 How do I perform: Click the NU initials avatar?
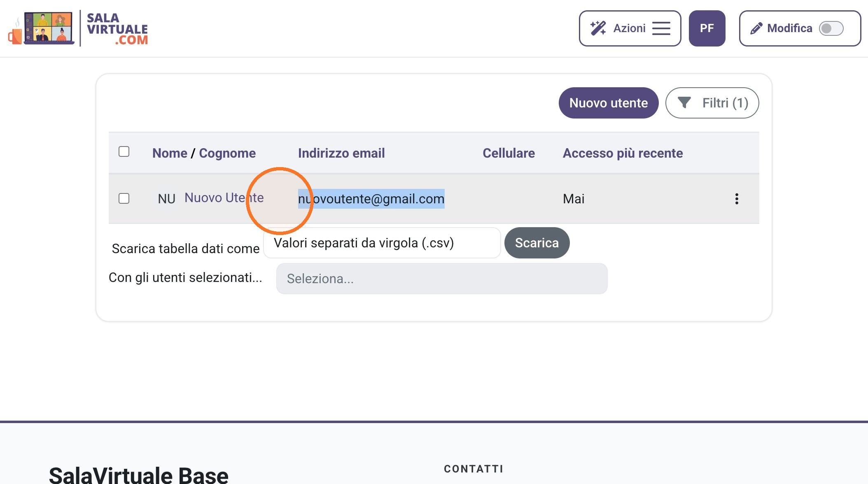[166, 199]
